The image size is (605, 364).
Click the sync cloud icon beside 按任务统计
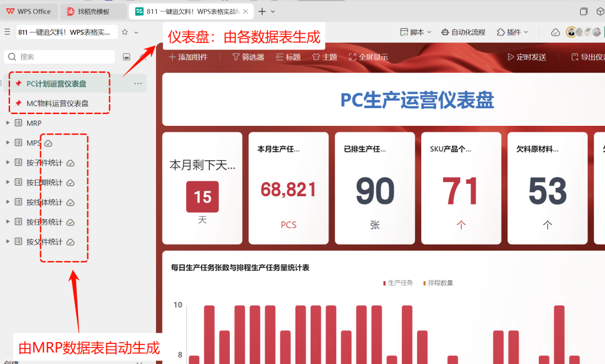coord(70,222)
